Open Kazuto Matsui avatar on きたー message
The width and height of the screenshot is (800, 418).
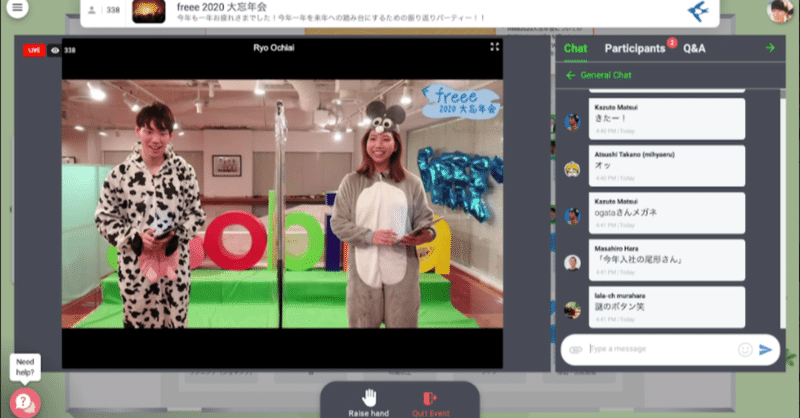point(572,122)
